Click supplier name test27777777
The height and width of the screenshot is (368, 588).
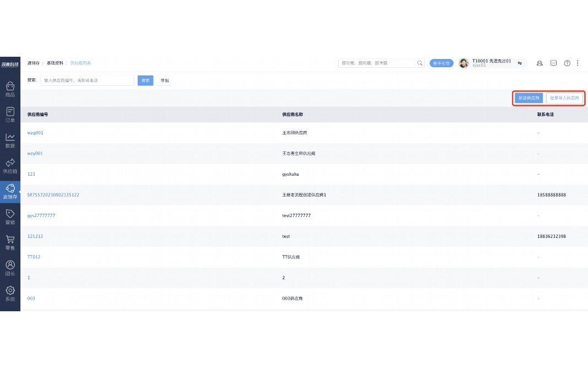(296, 215)
